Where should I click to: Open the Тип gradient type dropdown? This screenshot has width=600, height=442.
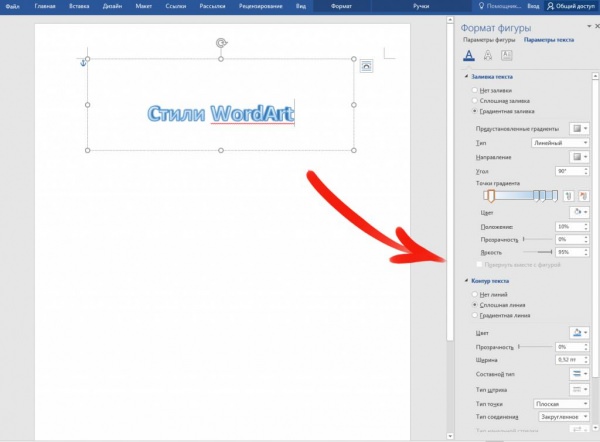pos(560,143)
